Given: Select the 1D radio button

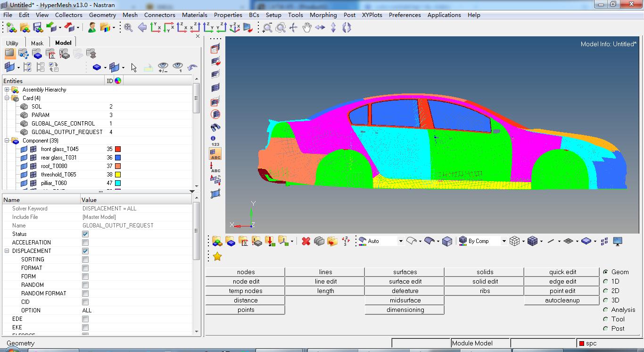Looking at the screenshot, I should coord(605,281).
